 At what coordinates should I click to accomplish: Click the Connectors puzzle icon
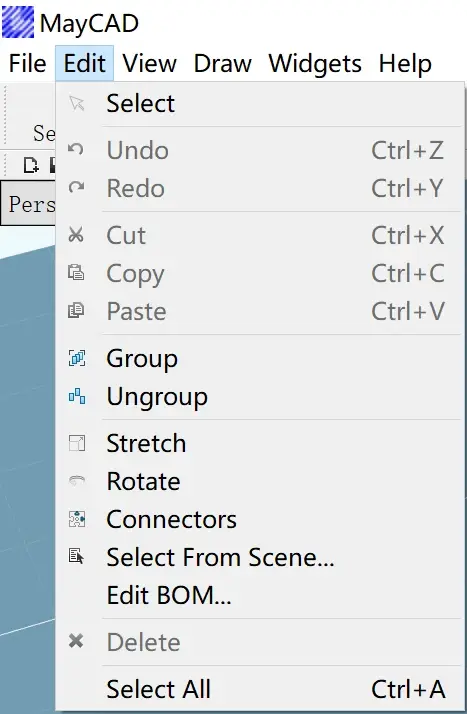point(76,519)
